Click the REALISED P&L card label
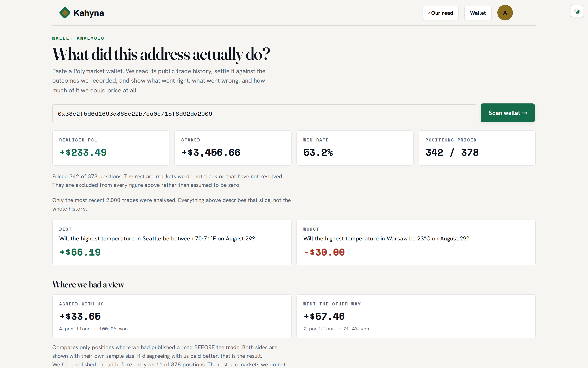 [78, 140]
